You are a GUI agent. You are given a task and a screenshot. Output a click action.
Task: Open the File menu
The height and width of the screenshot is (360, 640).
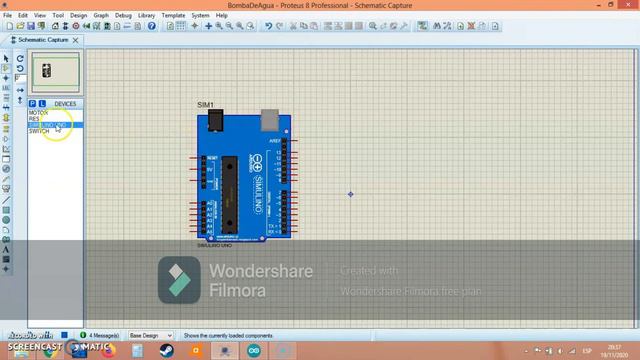pyautogui.click(x=7, y=15)
